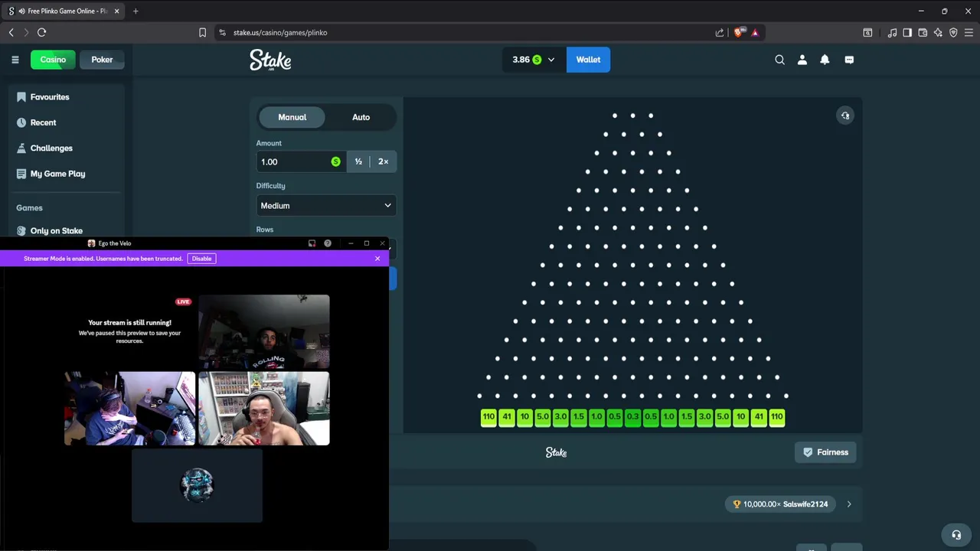
Task: Click the 3.86 balance amount
Action: pos(521,60)
